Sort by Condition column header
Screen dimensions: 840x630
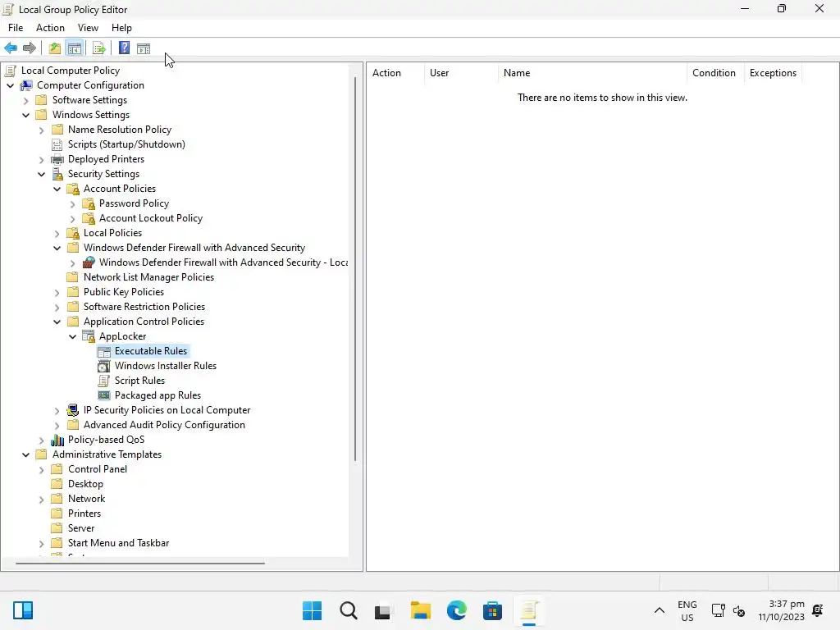(715, 73)
